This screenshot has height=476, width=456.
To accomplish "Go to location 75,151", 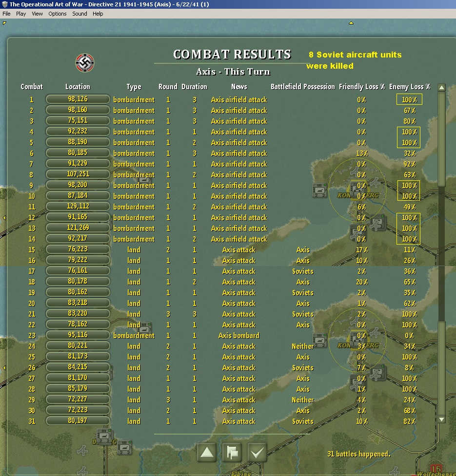I will [x=78, y=120].
